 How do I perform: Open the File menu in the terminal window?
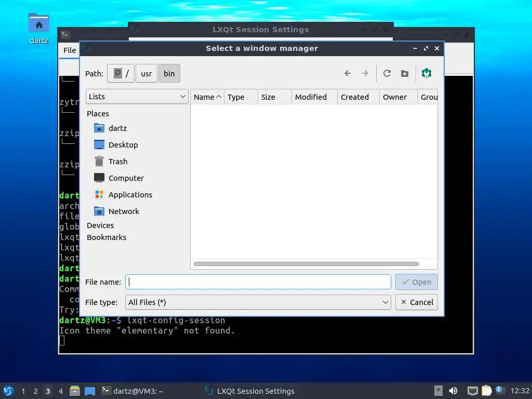click(x=70, y=50)
